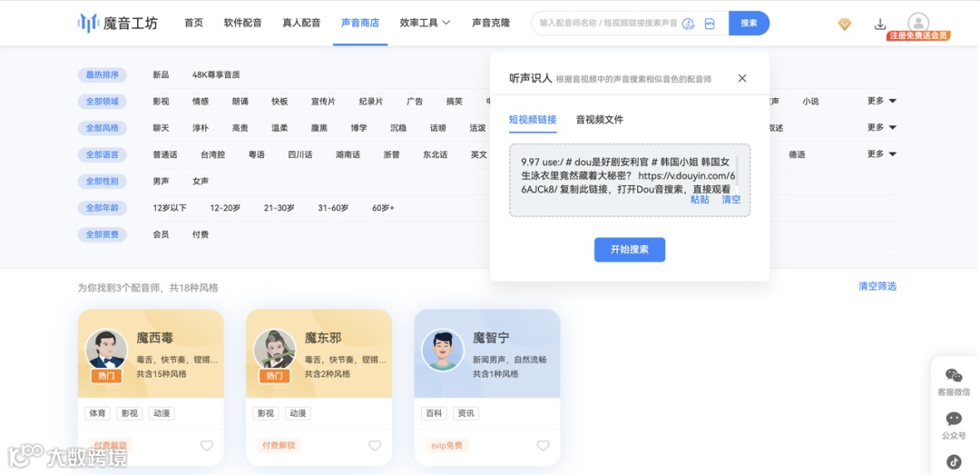The width and height of the screenshot is (980, 475).
Task: Click 付费解锁 on 魔东邪 card
Action: pos(279,446)
